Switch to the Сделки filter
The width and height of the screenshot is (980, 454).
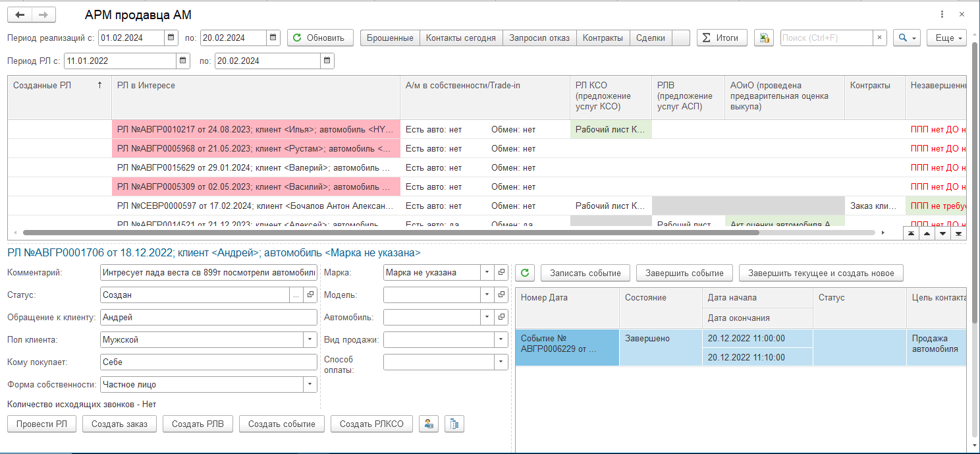(x=651, y=38)
